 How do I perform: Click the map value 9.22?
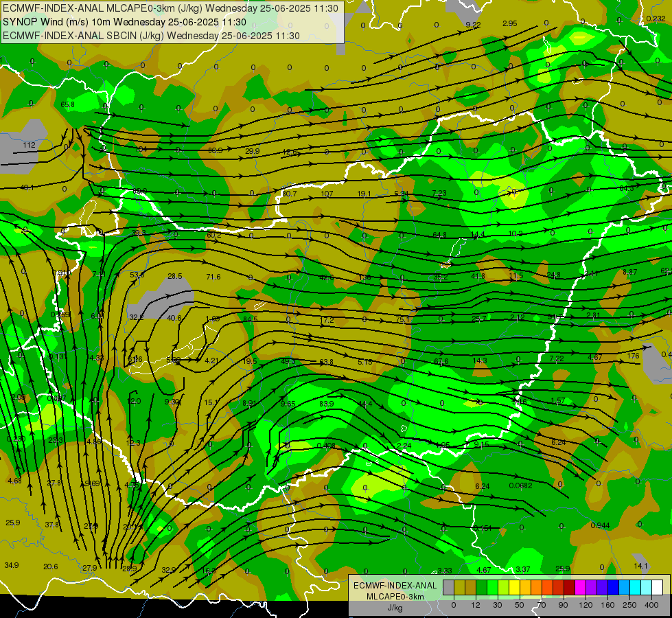(473, 25)
